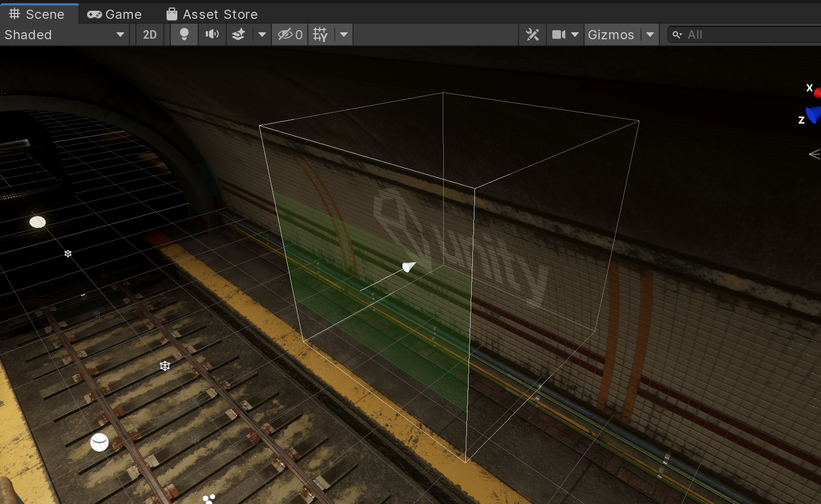Click the grid visibility icon
This screenshot has width=821, height=504.
(x=320, y=34)
